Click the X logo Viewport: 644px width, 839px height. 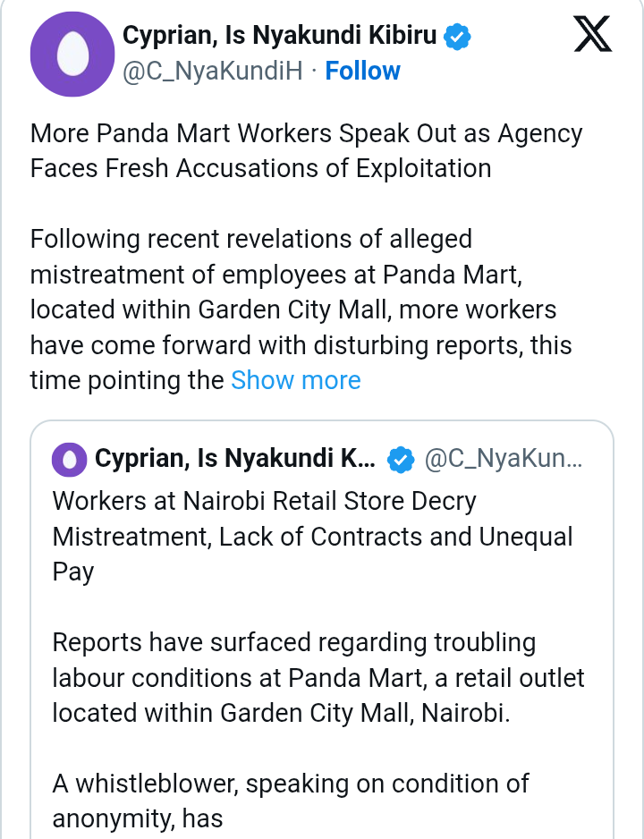[592, 37]
